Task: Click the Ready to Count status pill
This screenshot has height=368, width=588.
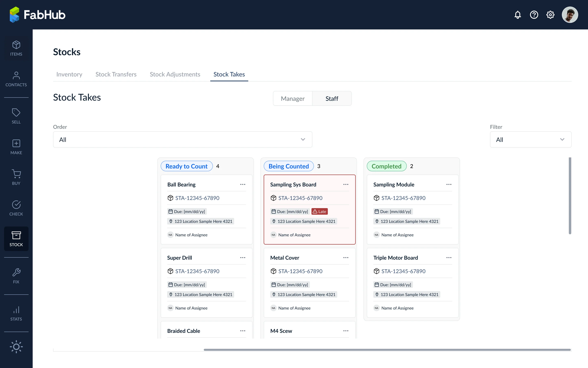Action: 187,166
